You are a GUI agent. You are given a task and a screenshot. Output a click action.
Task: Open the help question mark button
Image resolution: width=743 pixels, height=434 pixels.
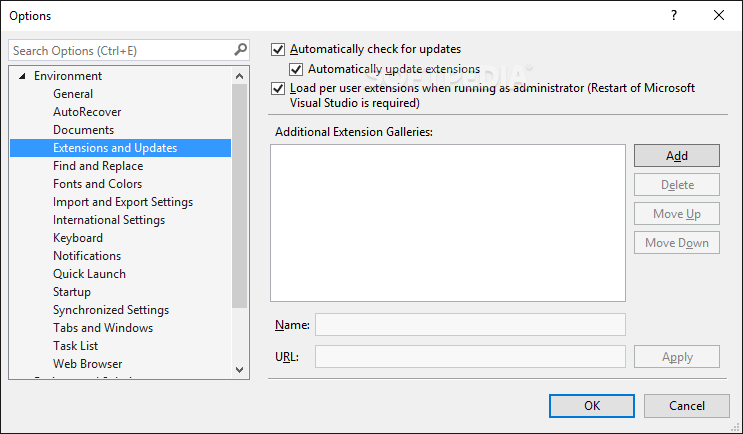coord(674,15)
